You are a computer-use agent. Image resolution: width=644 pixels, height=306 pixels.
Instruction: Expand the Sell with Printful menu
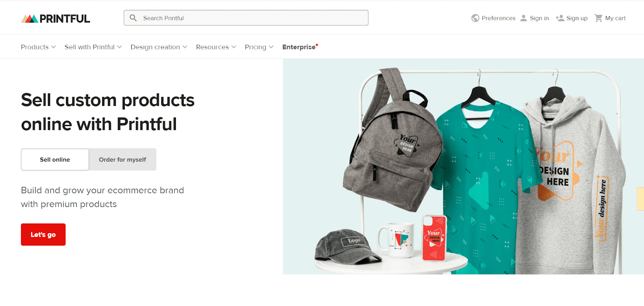click(x=93, y=47)
